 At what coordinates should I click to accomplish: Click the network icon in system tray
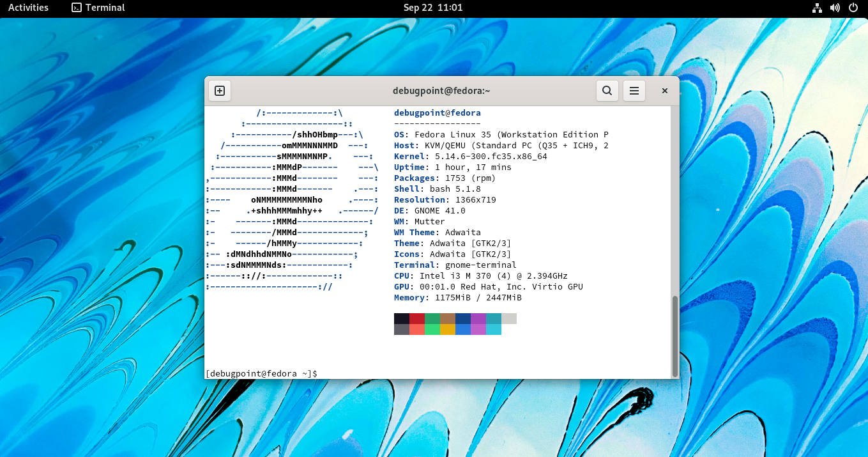(x=817, y=8)
